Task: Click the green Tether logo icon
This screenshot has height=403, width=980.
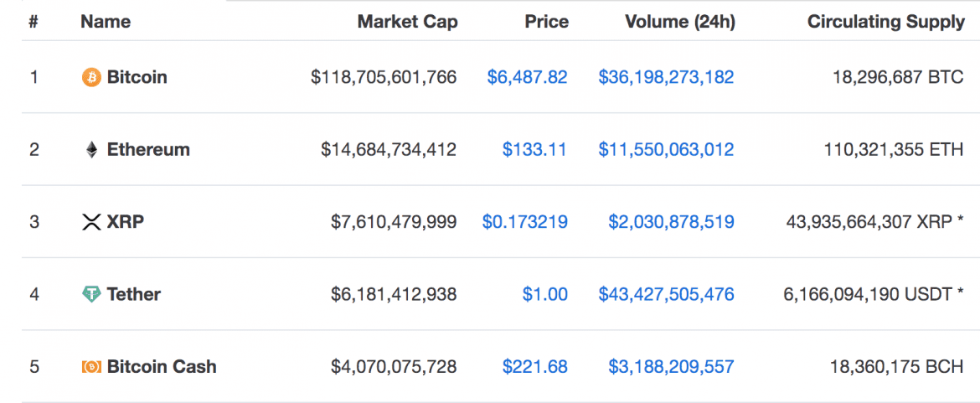Action: pos(90,295)
